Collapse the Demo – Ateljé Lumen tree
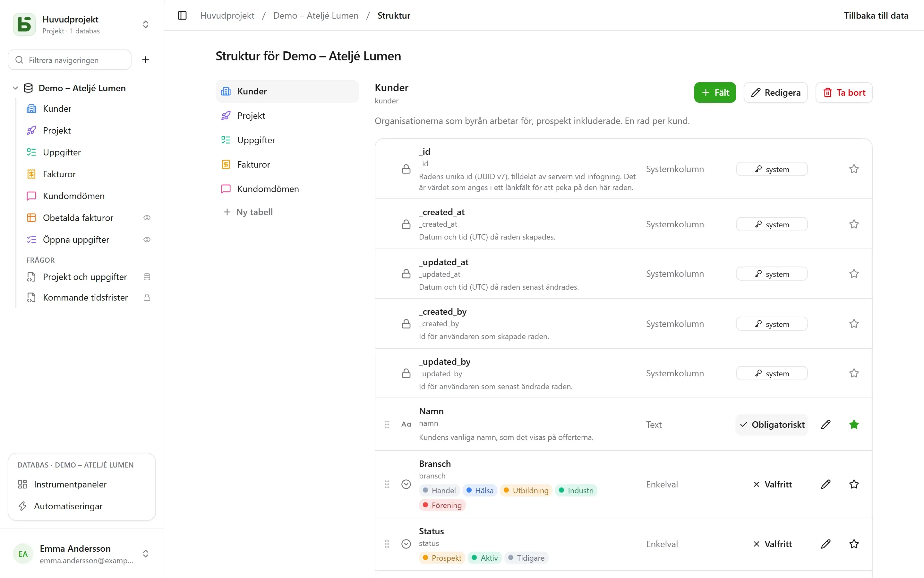Image resolution: width=924 pixels, height=578 pixels. pyautogui.click(x=15, y=88)
